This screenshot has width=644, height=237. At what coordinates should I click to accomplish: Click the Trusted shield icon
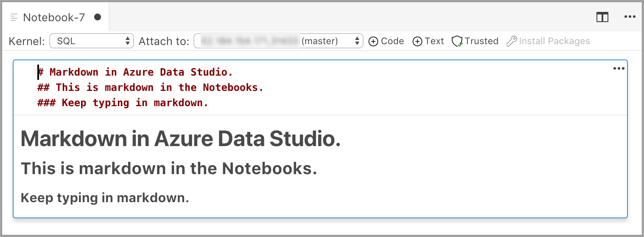click(x=457, y=41)
